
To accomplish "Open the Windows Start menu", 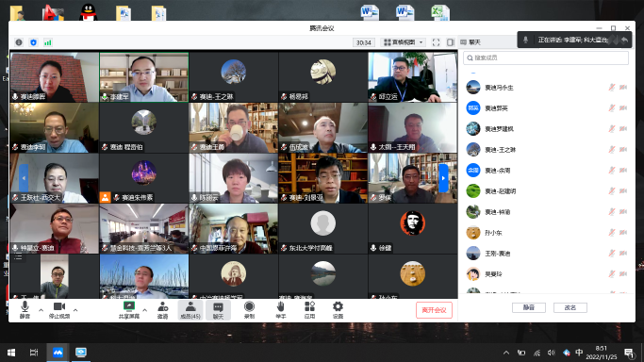I will click(x=11, y=353).
